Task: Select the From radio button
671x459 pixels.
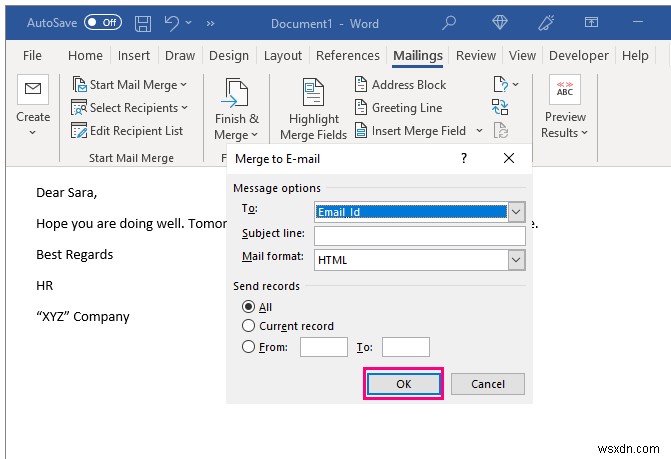Action: [248, 346]
